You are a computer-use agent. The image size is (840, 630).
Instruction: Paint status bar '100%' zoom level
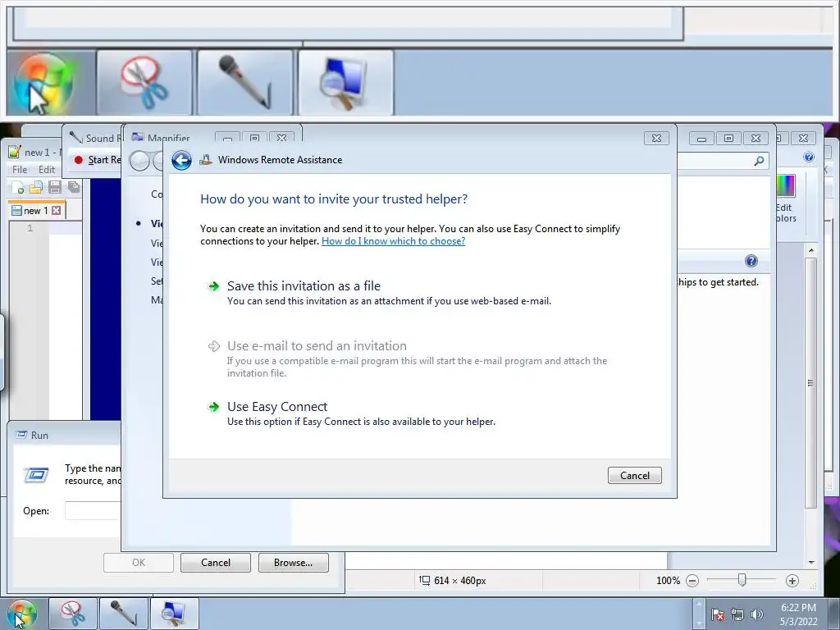tap(668, 581)
